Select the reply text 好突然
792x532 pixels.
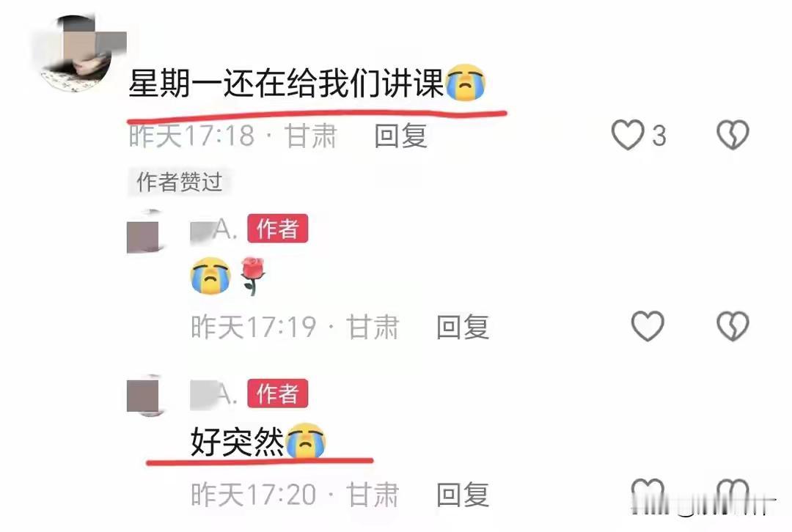click(238, 442)
